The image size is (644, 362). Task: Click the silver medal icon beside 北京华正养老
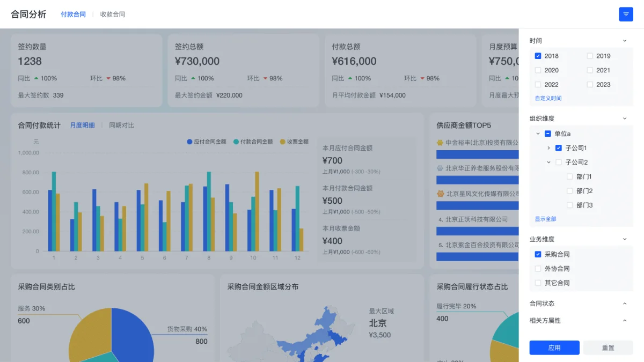tap(440, 168)
